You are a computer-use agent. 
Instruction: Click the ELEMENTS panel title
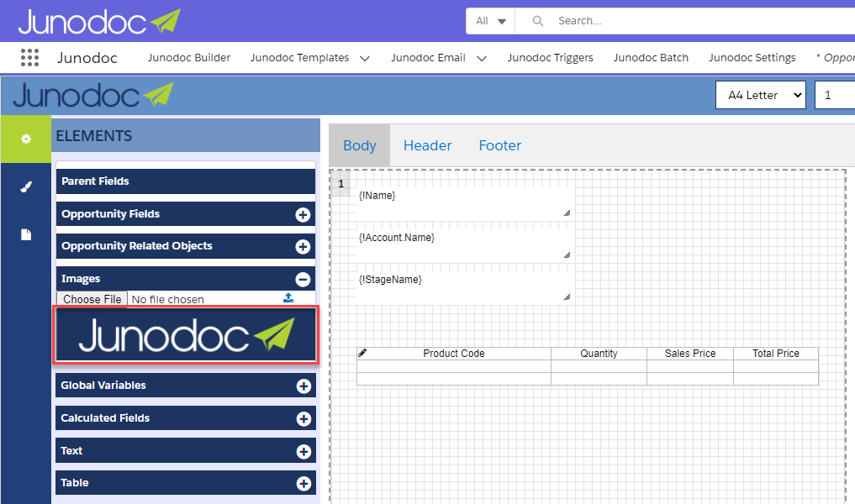(94, 136)
